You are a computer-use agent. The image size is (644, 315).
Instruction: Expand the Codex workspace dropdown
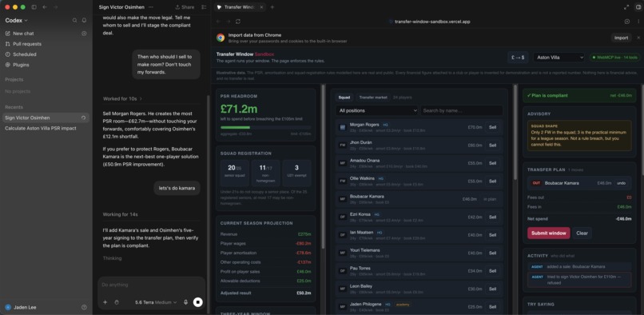click(x=17, y=20)
